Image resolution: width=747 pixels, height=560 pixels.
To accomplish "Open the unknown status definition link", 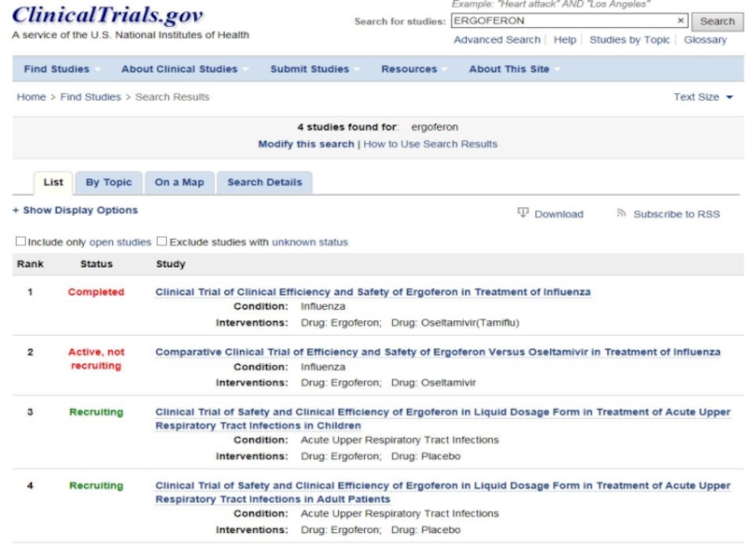I will coord(310,242).
